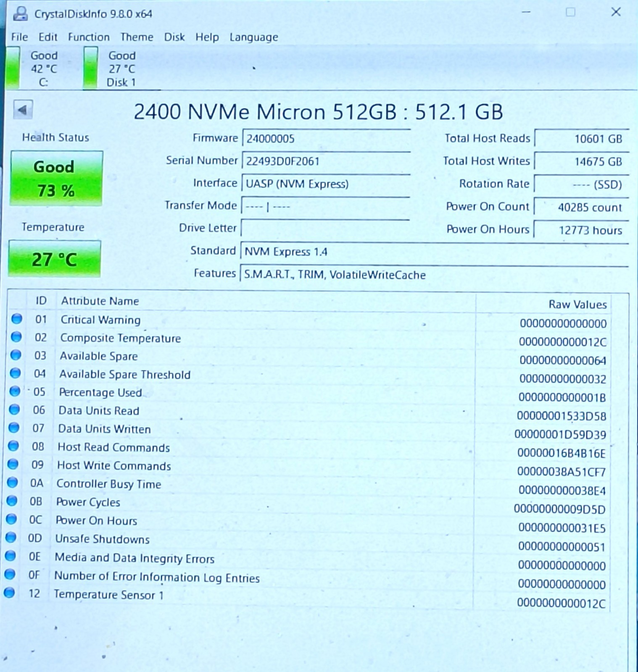Open the Disk menu
Viewport: 638px width, 672px height.
click(x=174, y=37)
